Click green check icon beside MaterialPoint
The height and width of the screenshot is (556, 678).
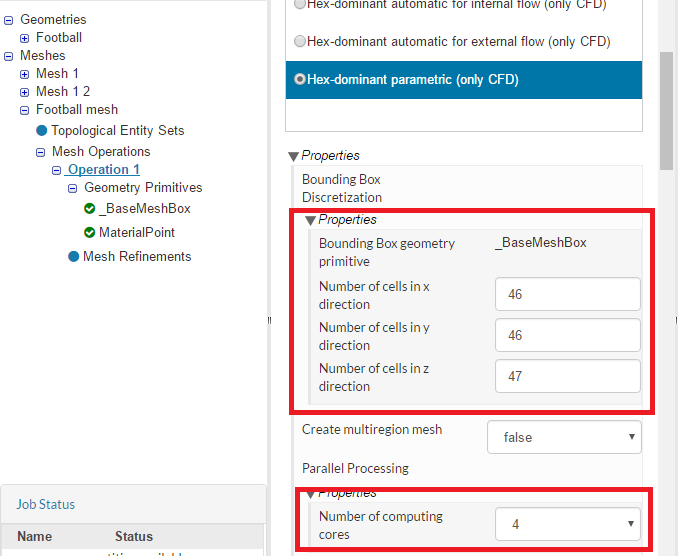(x=90, y=233)
